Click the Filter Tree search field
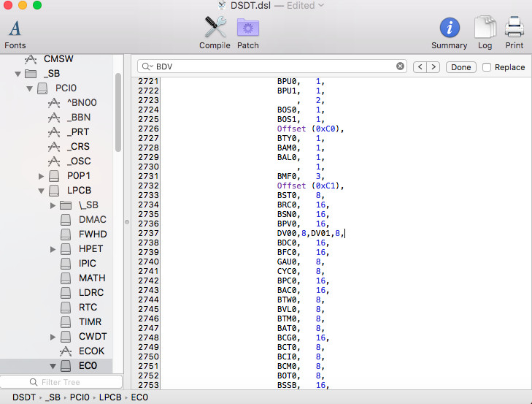The height and width of the screenshot is (404, 532). pyautogui.click(x=61, y=382)
